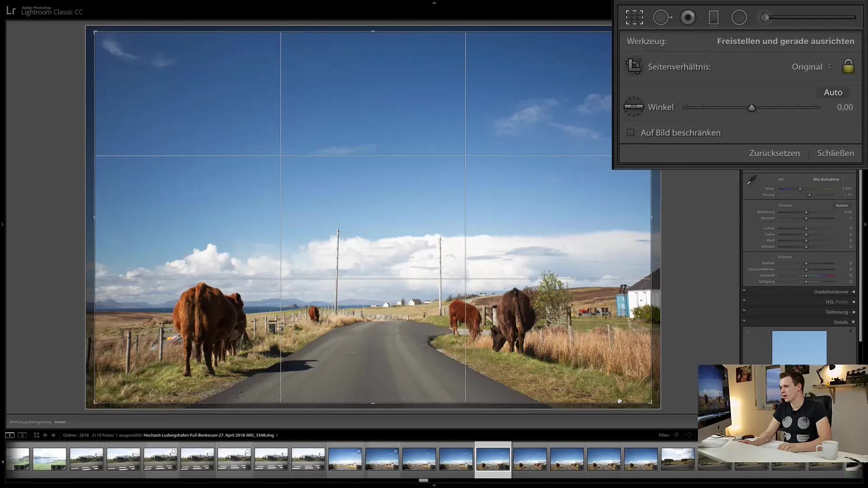This screenshot has height=488, width=868.
Task: Click the Temp. value 5.850
Action: point(847,189)
